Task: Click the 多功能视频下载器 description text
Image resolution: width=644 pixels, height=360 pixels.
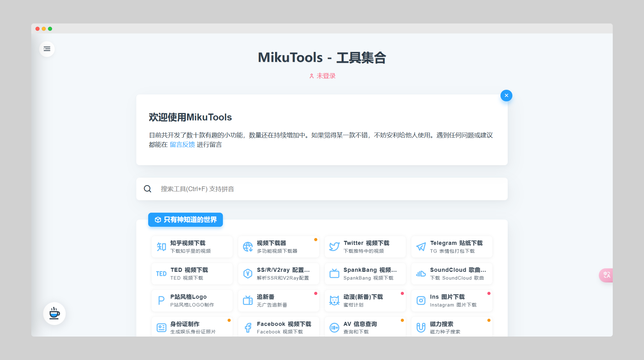Action: tap(277, 251)
